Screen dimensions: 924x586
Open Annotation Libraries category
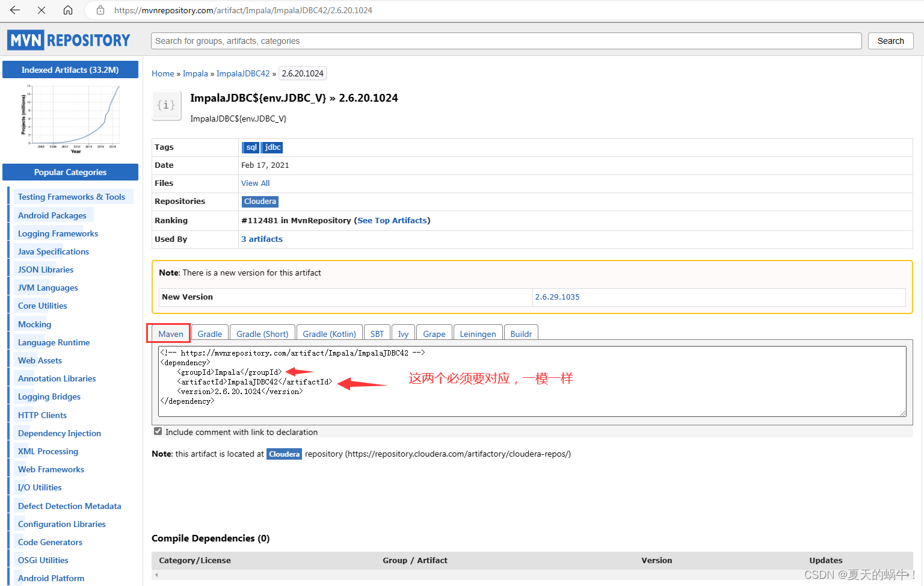coord(57,378)
